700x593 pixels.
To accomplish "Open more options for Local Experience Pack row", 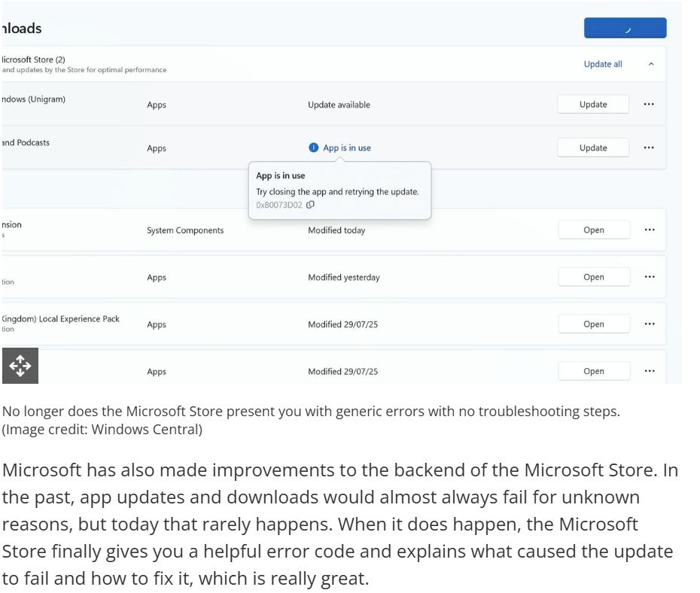I will point(650,324).
